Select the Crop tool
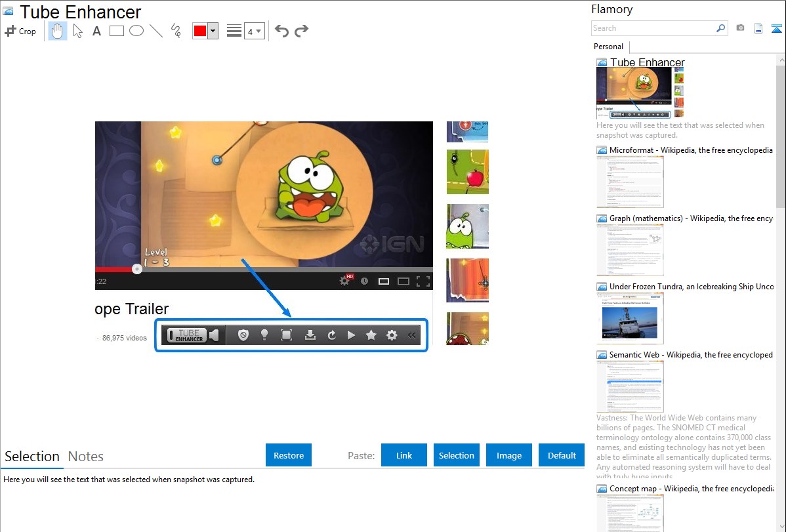Screen dimensions: 786x532 (x=20, y=31)
